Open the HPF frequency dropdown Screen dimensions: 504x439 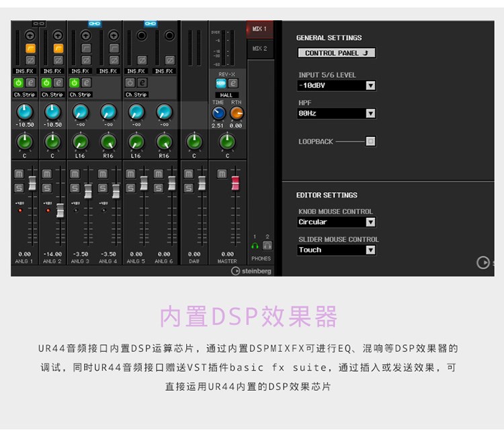[x=337, y=113]
